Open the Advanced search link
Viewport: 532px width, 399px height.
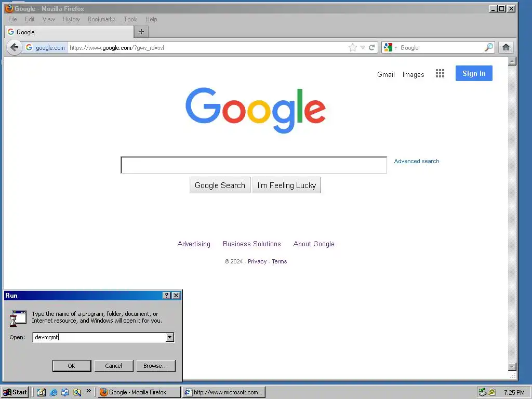click(417, 161)
